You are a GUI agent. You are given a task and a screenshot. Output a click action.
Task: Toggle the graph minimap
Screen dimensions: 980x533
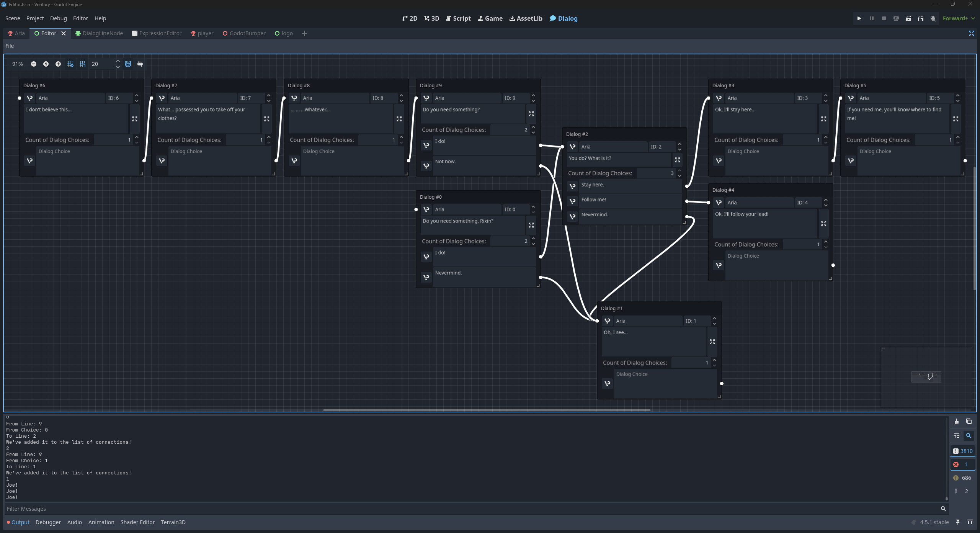[128, 64]
